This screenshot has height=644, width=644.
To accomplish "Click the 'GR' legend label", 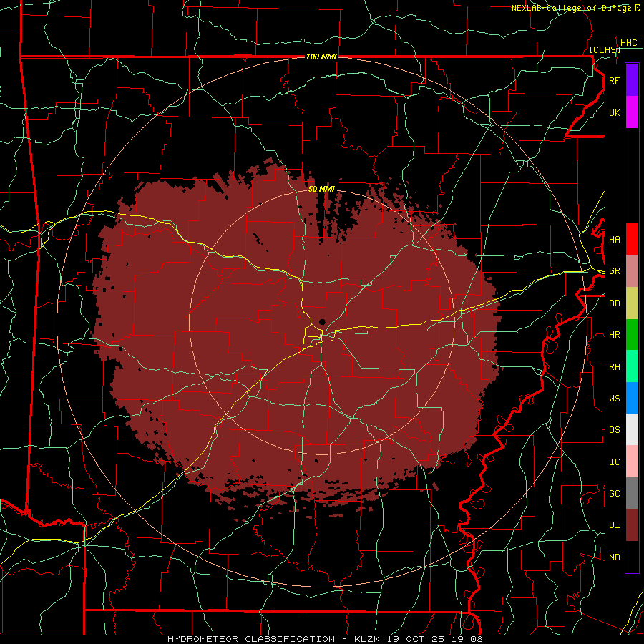I will click(x=614, y=271).
